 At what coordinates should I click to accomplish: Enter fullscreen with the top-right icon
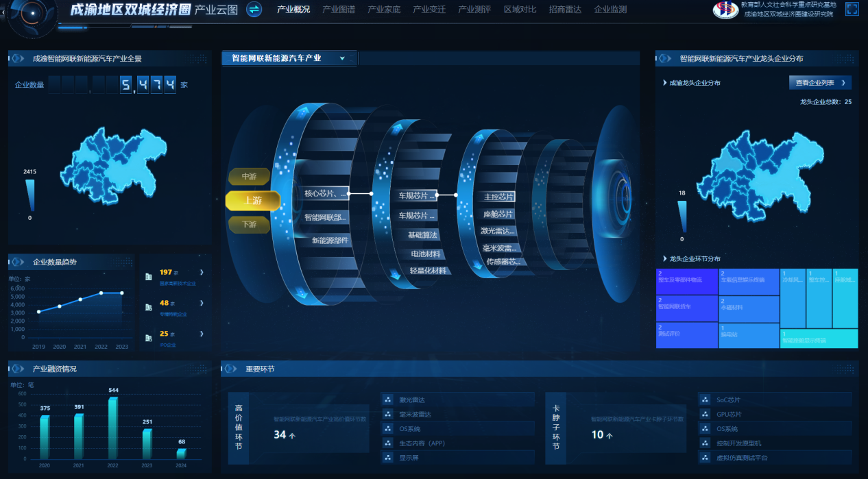pyautogui.click(x=852, y=9)
